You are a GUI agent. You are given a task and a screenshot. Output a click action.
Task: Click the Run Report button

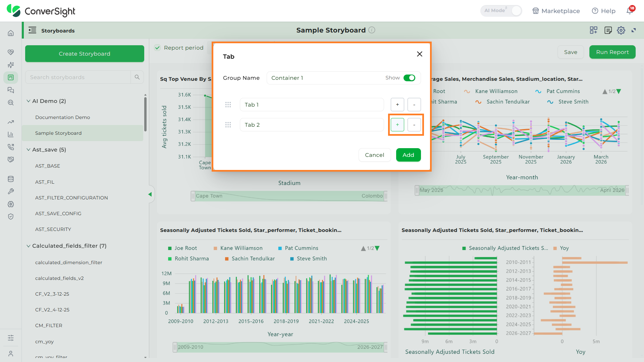point(612,52)
